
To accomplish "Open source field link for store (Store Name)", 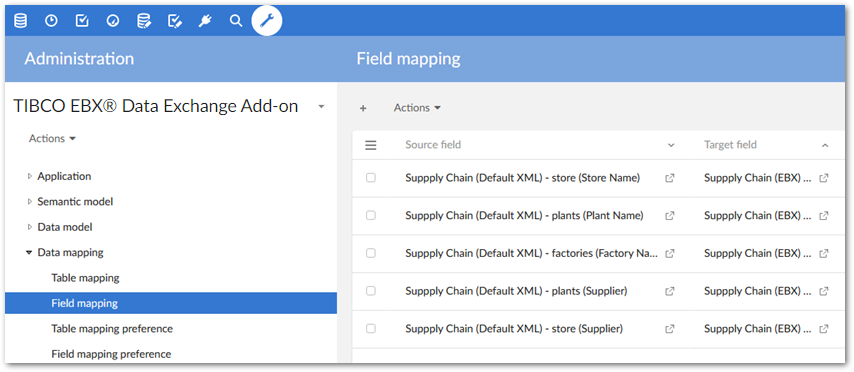I will coord(670,178).
